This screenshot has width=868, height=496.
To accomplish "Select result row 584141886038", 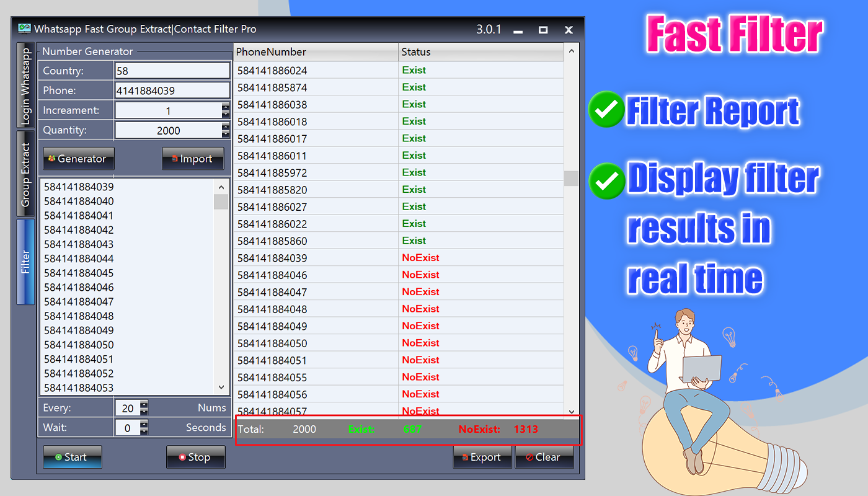I will (399, 104).
